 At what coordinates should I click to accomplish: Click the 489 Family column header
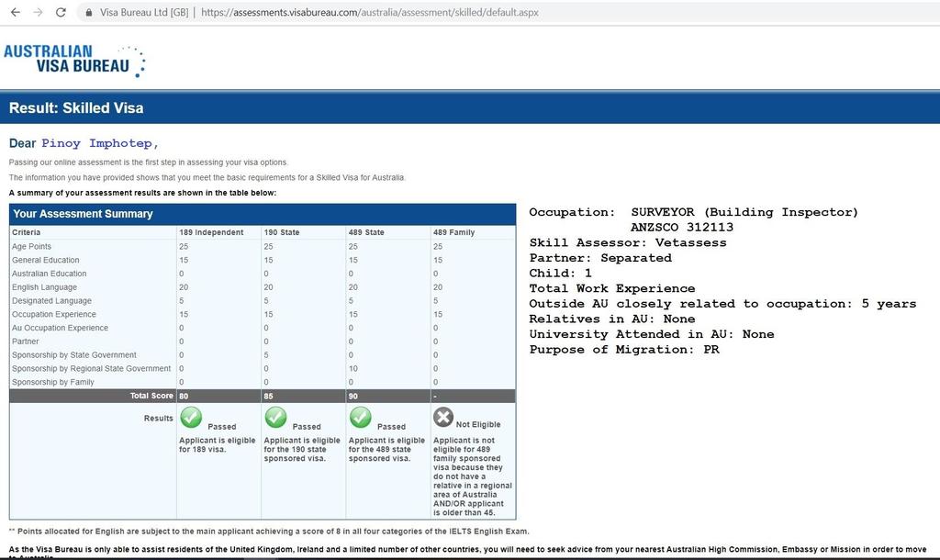coord(454,232)
